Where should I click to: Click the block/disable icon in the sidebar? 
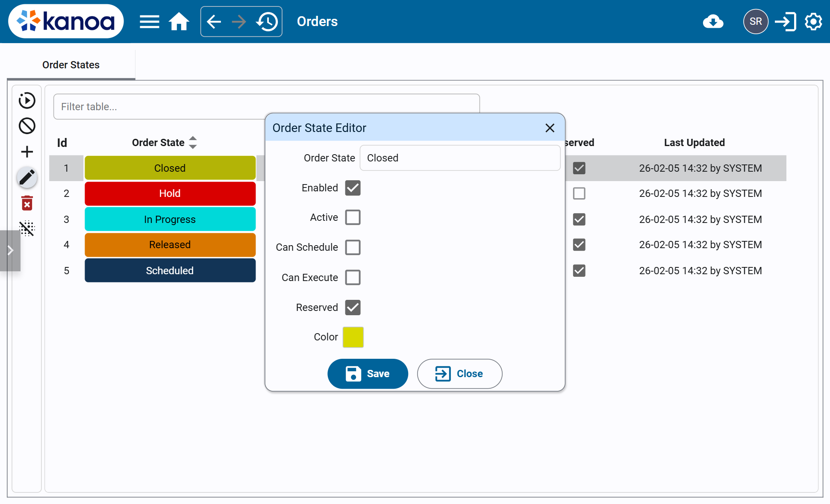point(26,126)
